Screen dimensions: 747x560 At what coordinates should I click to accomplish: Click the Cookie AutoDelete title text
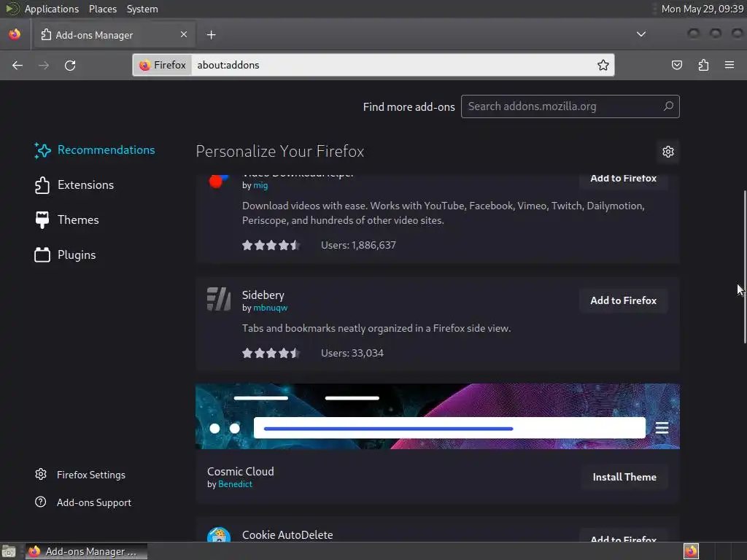pyautogui.click(x=287, y=534)
